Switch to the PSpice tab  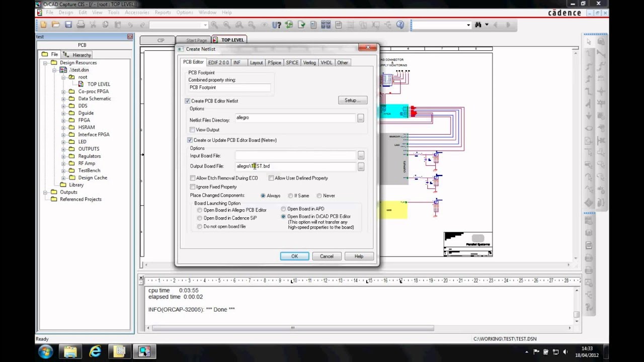(x=274, y=63)
